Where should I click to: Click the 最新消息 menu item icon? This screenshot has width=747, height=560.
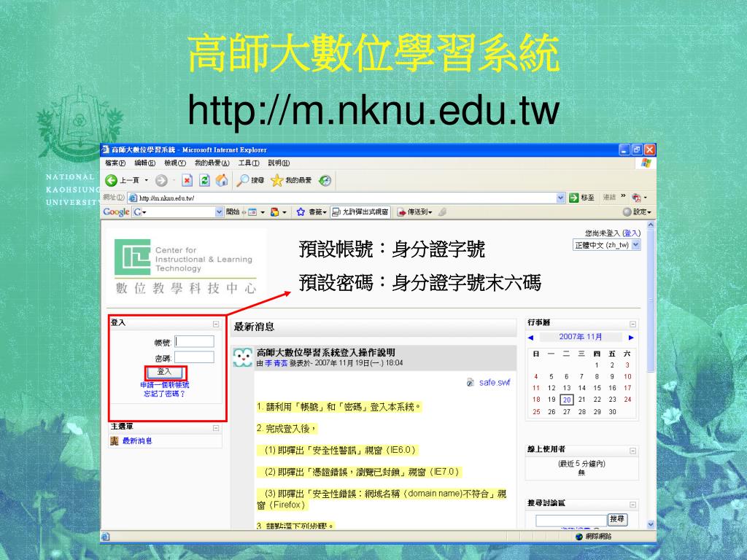(x=115, y=441)
